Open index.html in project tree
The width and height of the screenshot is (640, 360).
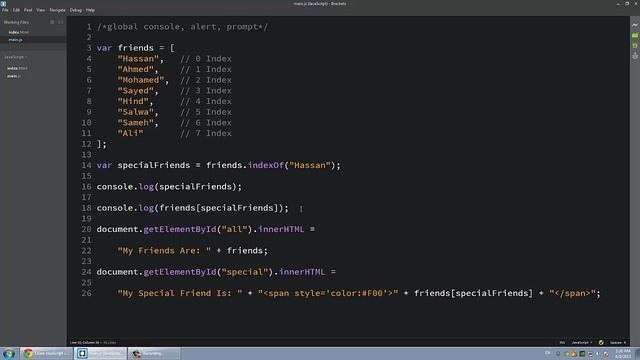17,68
